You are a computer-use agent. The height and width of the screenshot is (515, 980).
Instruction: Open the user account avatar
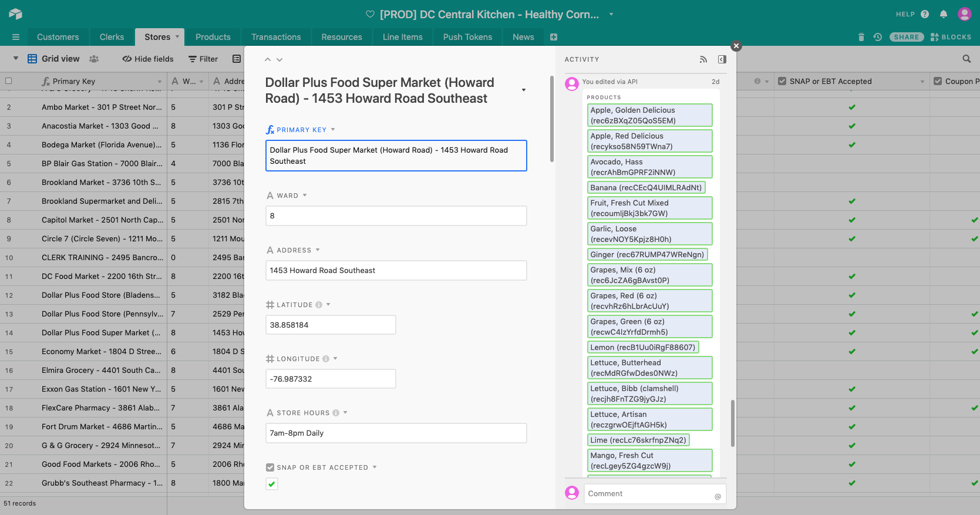965,14
